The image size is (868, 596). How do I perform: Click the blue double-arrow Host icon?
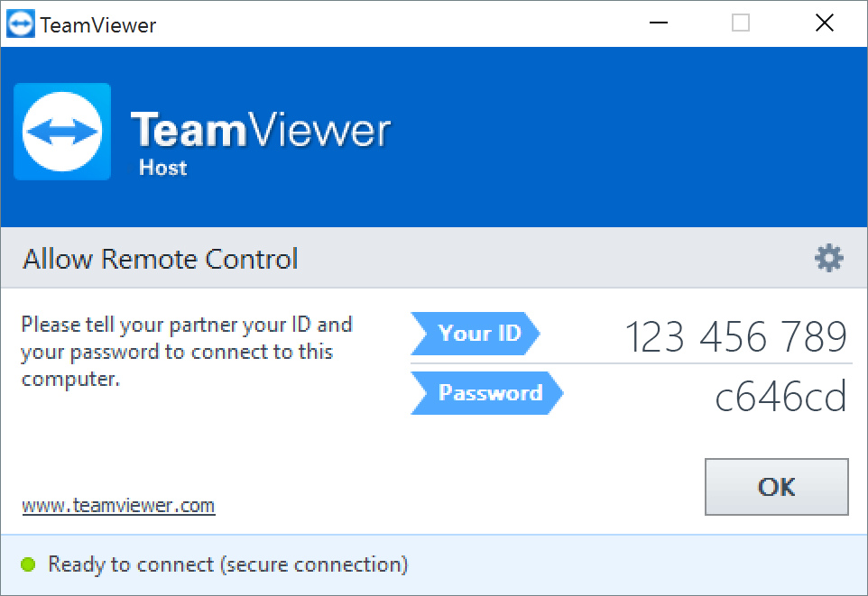coord(61,131)
